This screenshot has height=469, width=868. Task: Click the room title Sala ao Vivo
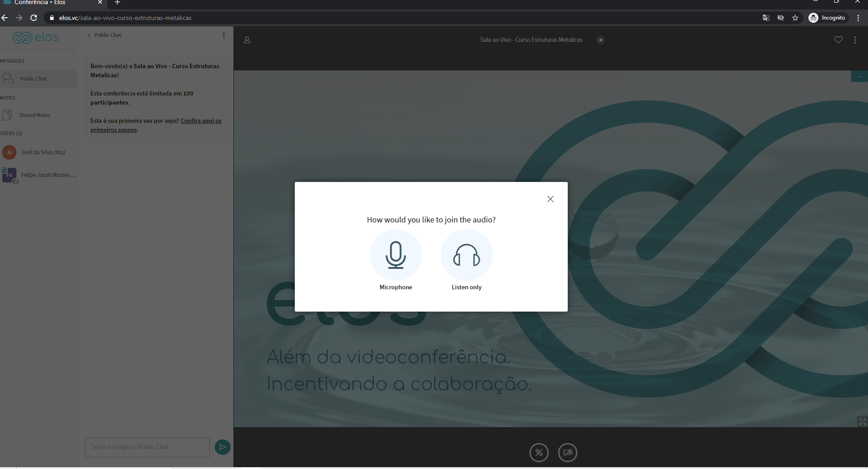[x=531, y=40]
